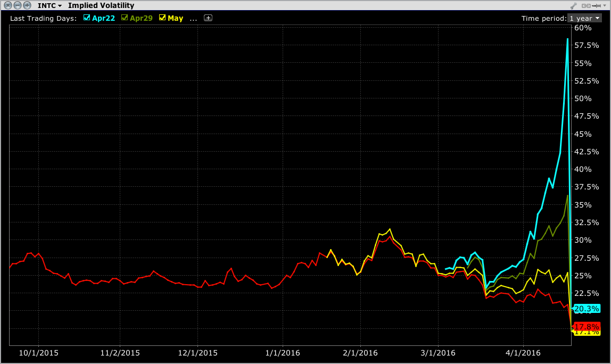Viewport: 611px width, 364px height.
Task: Click the 42.5% axis label
Action: [x=587, y=152]
